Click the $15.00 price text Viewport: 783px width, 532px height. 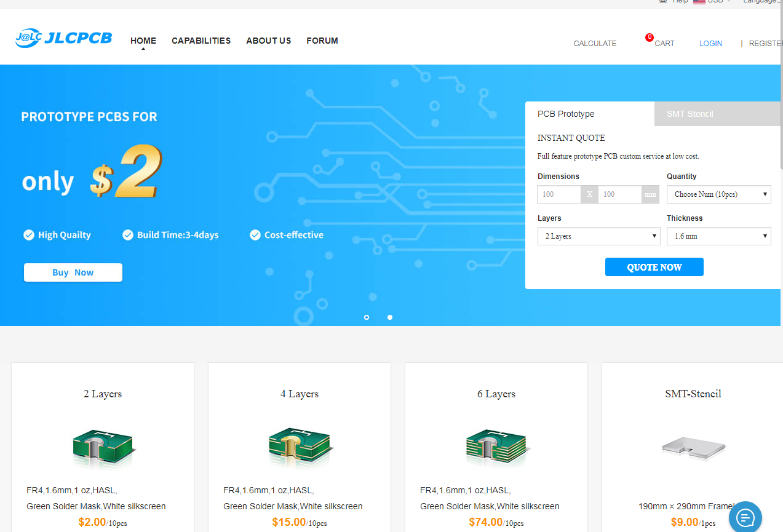point(289,522)
